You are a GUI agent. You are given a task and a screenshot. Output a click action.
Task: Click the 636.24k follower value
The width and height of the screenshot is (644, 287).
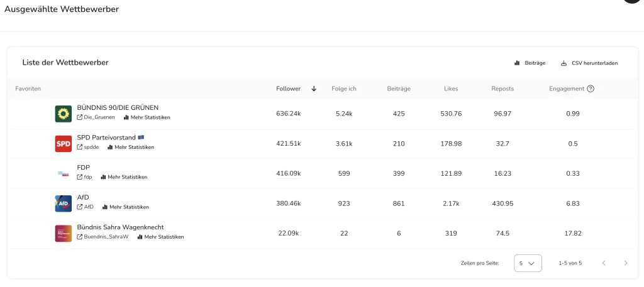288,114
